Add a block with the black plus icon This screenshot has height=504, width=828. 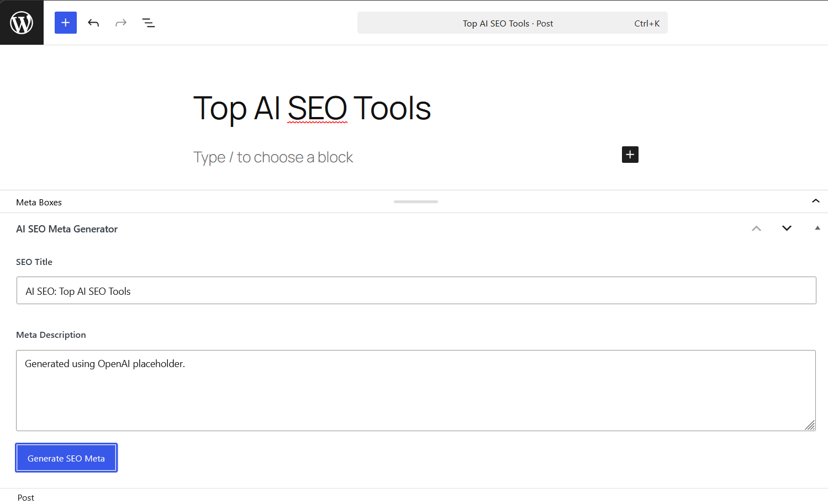630,155
